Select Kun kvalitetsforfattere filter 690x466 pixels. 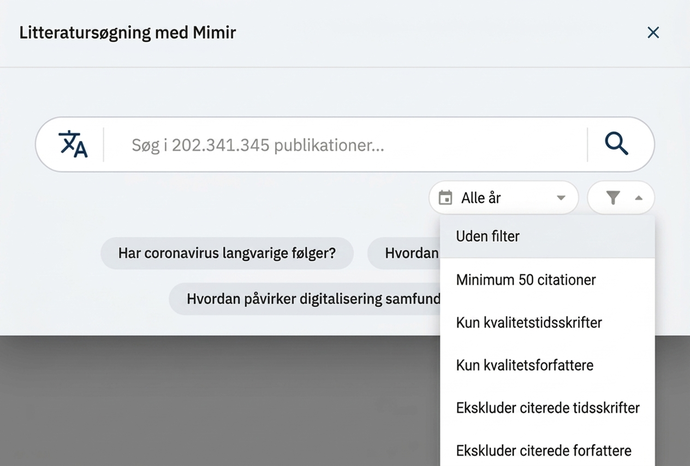[547, 365]
